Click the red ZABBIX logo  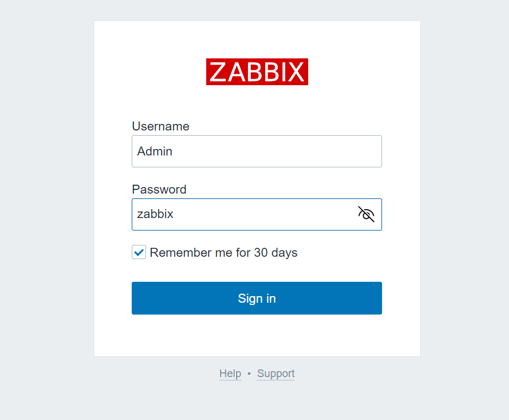tap(257, 72)
